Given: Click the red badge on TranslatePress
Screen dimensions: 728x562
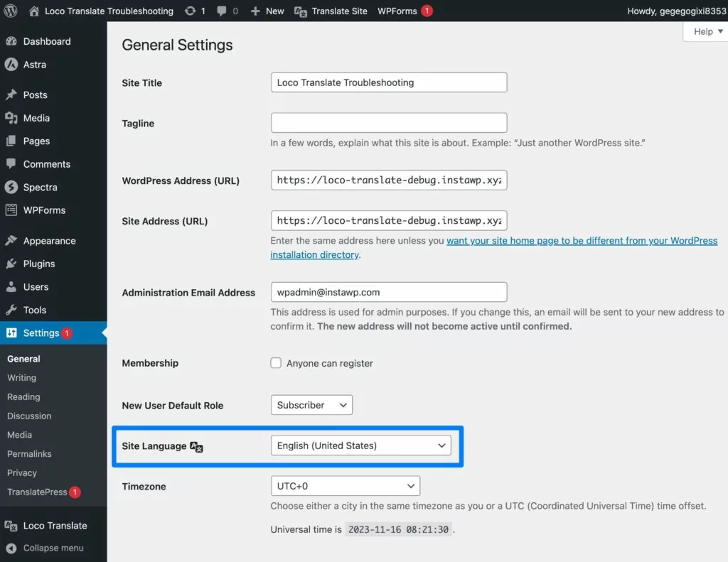Looking at the screenshot, I should click(75, 492).
